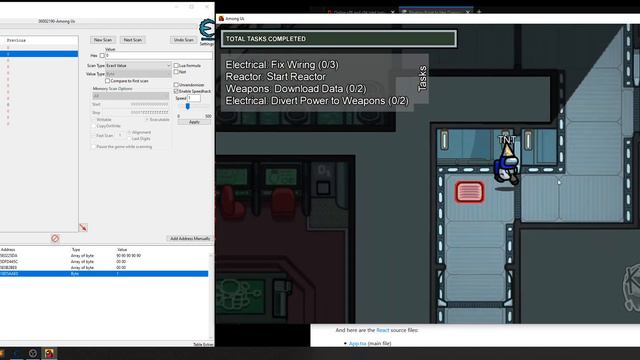This screenshot has width=640, height=360.
Task: Toggle the Writable checkbox
Action: coord(94,120)
